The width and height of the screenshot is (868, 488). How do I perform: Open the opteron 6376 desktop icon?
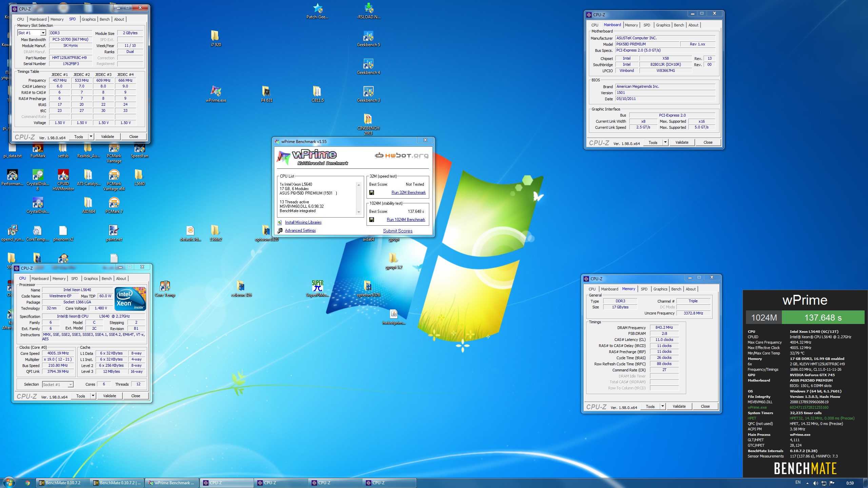click(368, 288)
